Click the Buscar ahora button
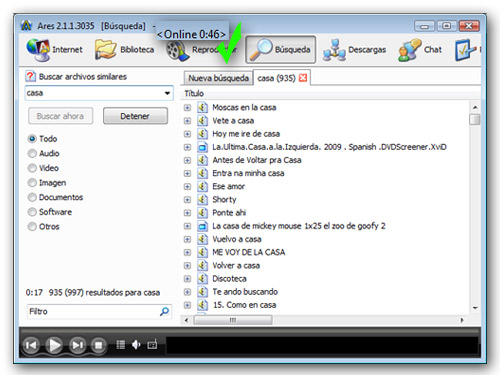The width and height of the screenshot is (500, 375). coord(60,116)
